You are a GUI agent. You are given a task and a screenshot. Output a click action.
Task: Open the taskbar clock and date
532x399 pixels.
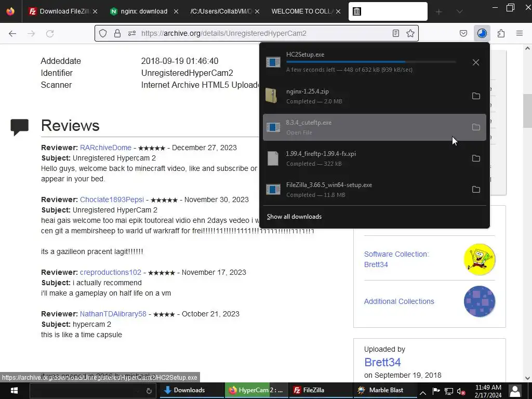488,391
